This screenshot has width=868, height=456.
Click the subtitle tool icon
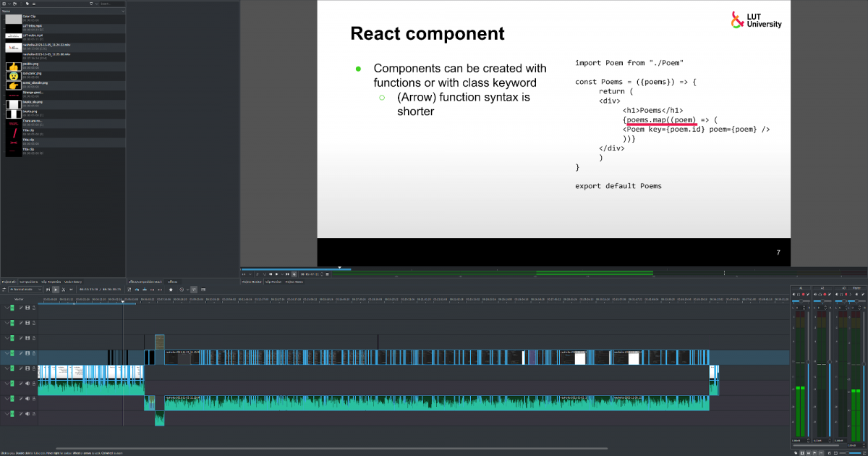point(203,290)
